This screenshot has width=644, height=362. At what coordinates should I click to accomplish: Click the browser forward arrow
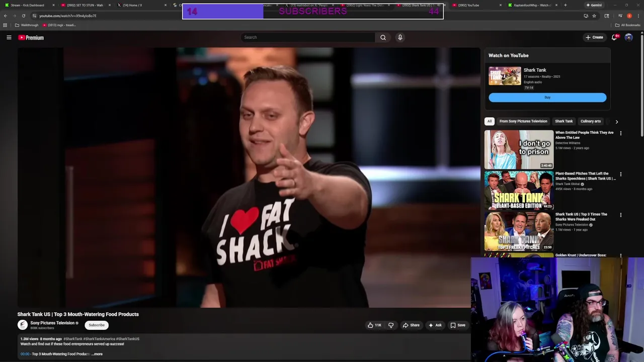14,16
